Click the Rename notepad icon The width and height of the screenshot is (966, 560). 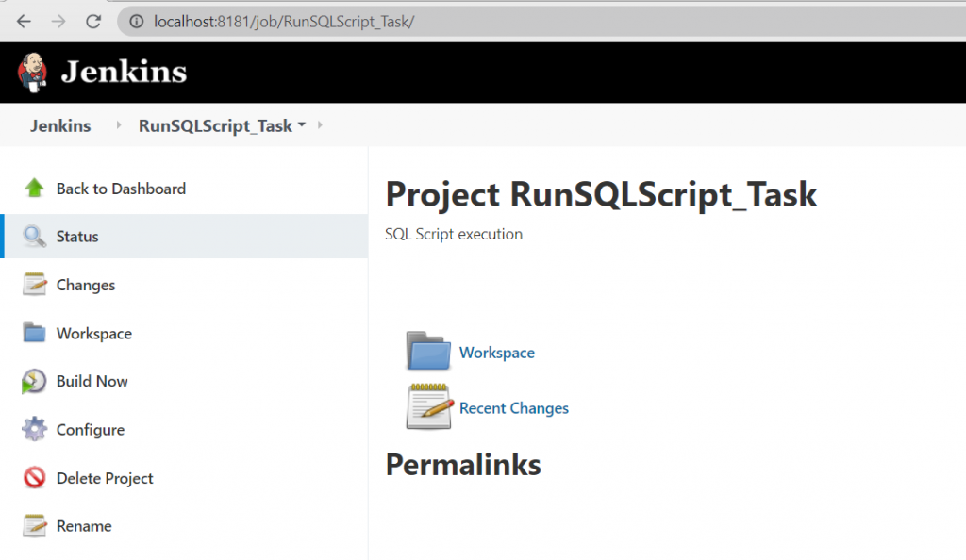point(35,526)
